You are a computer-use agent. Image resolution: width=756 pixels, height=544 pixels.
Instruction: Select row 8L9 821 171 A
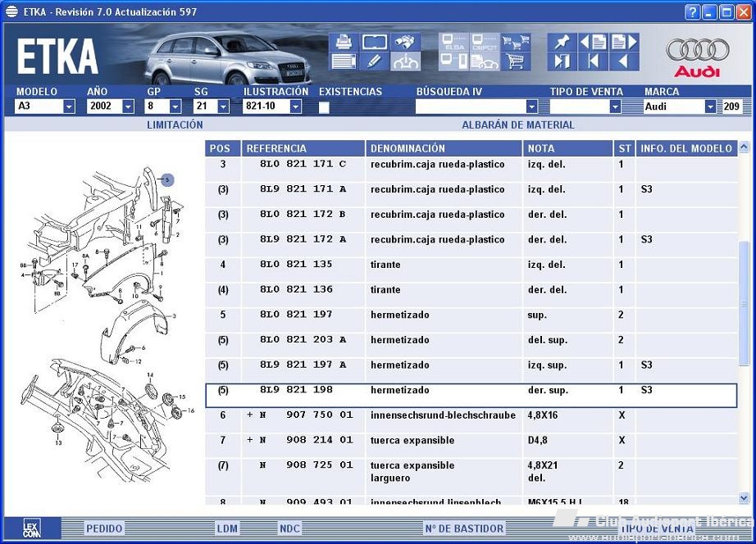471,194
